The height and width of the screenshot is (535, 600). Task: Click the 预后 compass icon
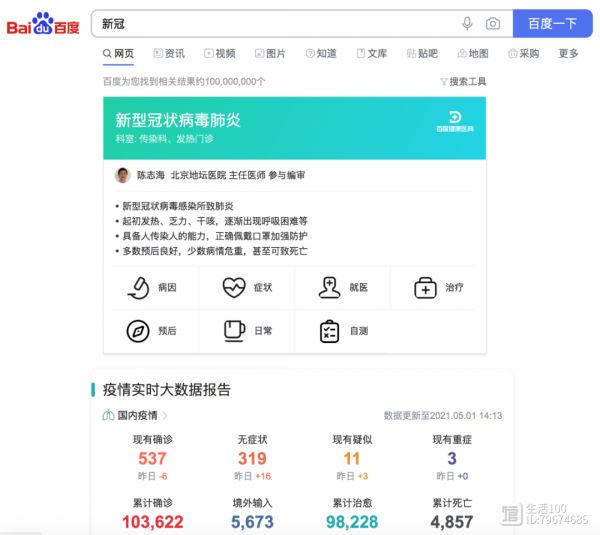(x=138, y=331)
